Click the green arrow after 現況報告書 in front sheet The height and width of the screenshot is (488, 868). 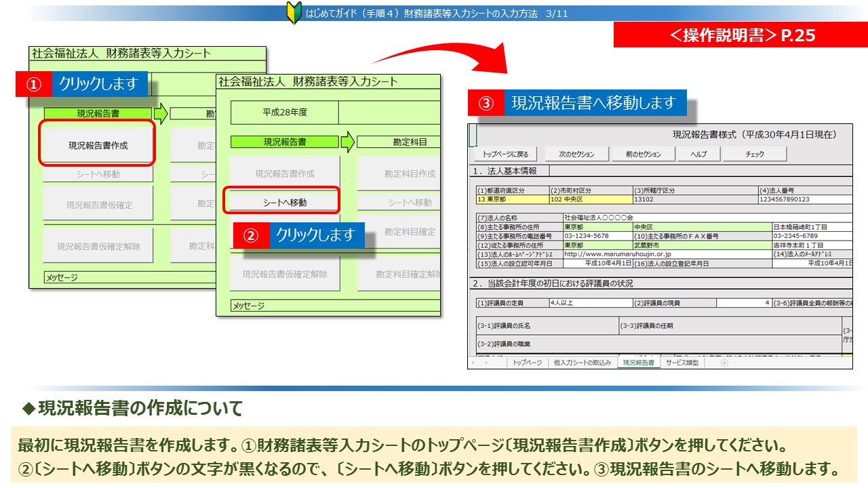pos(347,142)
